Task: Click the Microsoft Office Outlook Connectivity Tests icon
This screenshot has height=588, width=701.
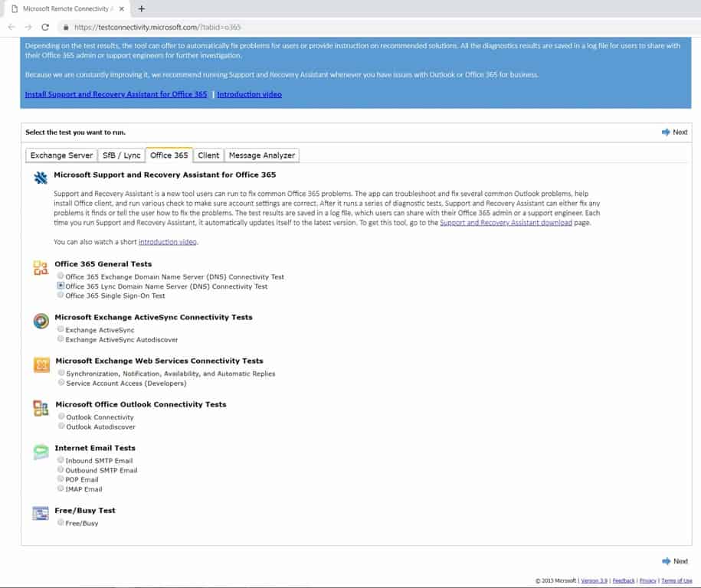Action: 42,408
